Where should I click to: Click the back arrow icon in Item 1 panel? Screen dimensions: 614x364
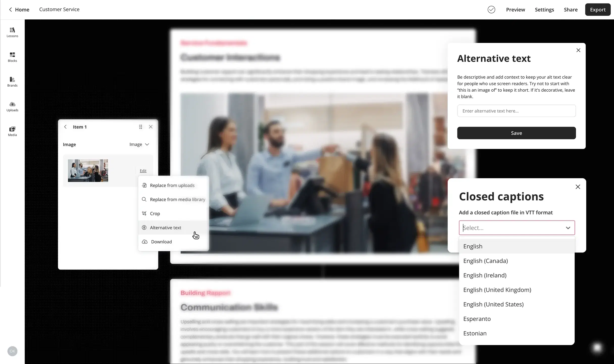click(65, 126)
